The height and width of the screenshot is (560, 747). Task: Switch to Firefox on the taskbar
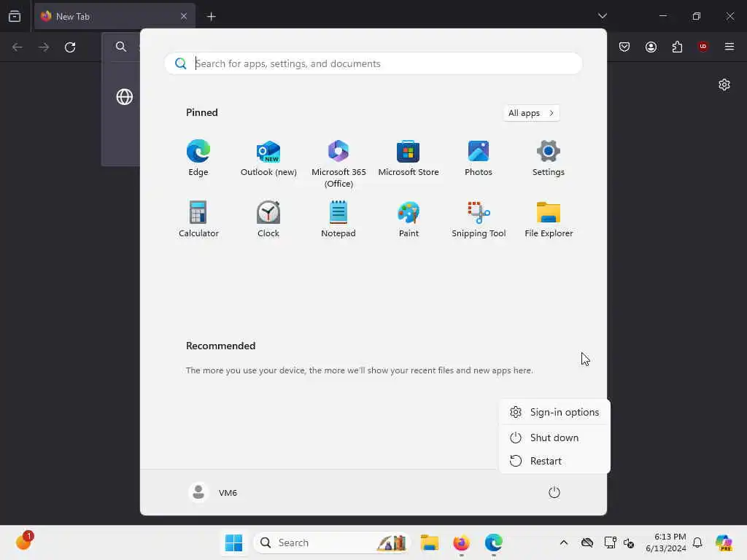(461, 542)
